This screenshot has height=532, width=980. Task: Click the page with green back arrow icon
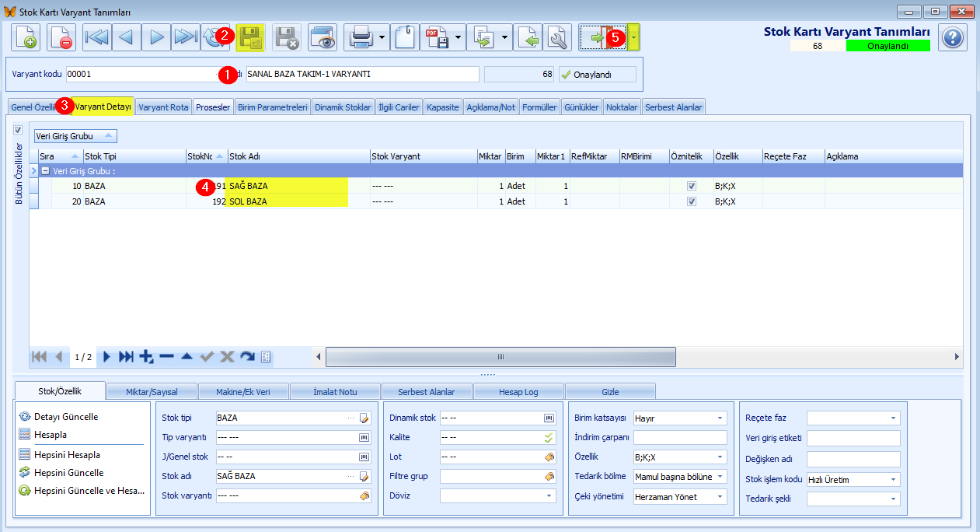click(528, 37)
